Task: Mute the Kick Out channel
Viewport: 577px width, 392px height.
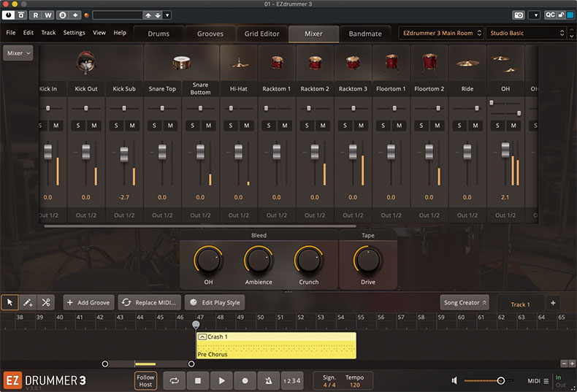Action: pyautogui.click(x=94, y=126)
